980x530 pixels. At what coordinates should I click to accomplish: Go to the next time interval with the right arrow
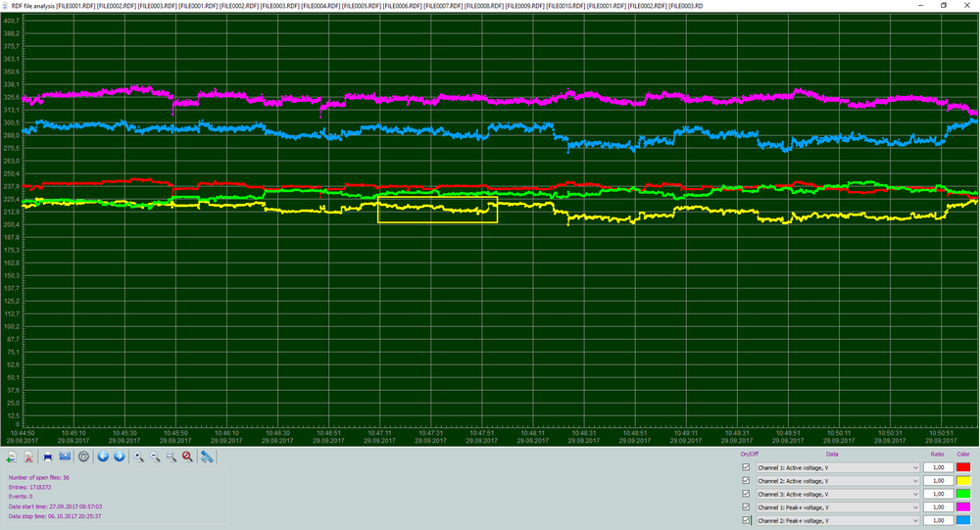(x=120, y=457)
